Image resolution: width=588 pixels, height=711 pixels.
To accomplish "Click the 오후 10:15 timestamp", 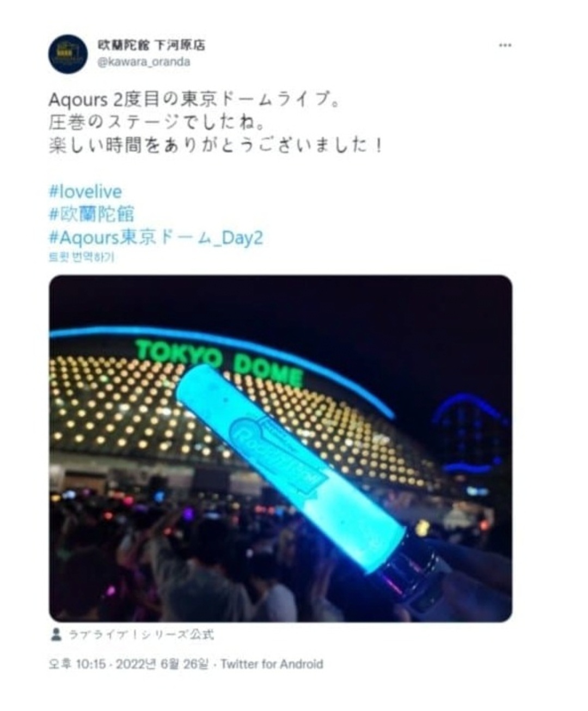I will [77, 664].
